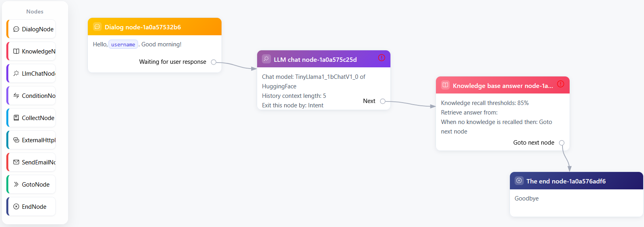The width and height of the screenshot is (644, 227).
Task: Click 'Chat model: TinyLlama1_1bChatV1_0' text
Action: click(310, 77)
